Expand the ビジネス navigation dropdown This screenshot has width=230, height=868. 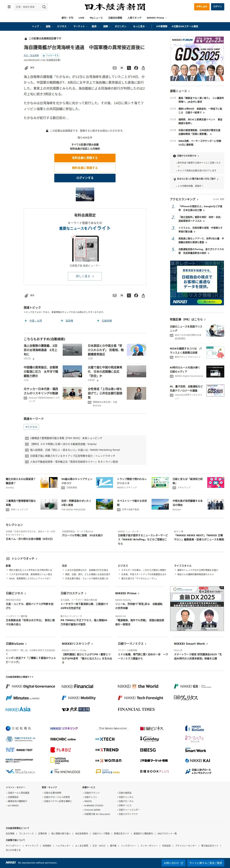(x=63, y=26)
